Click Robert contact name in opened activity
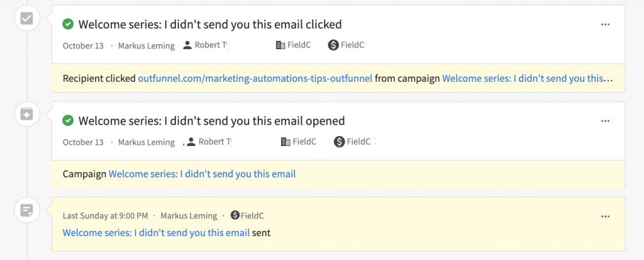This screenshot has width=644, height=260. (215, 142)
